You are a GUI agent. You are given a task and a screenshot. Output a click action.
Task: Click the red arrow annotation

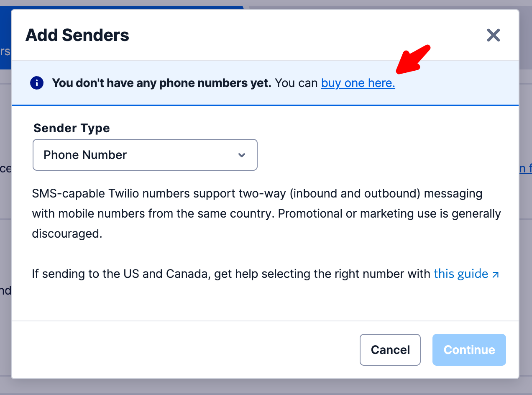click(413, 59)
